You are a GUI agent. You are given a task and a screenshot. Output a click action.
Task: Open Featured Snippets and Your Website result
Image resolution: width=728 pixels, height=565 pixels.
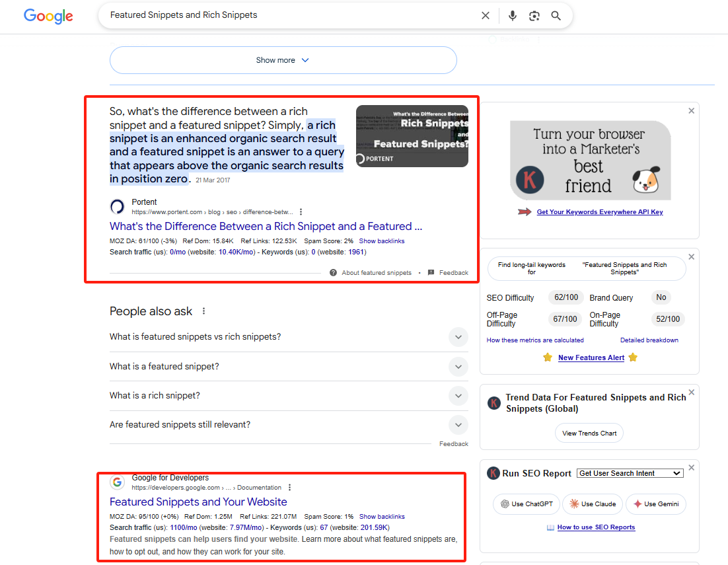[x=198, y=502]
